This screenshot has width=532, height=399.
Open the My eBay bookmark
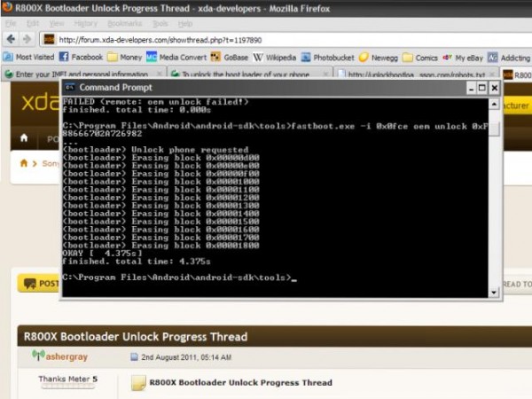pyautogui.click(x=463, y=58)
